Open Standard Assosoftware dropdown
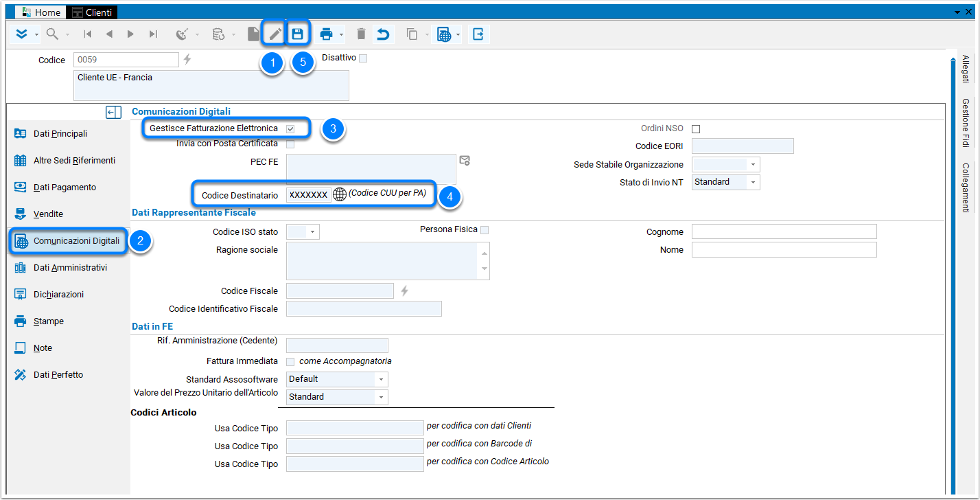Viewport: 980px width, 500px height. coord(381,379)
